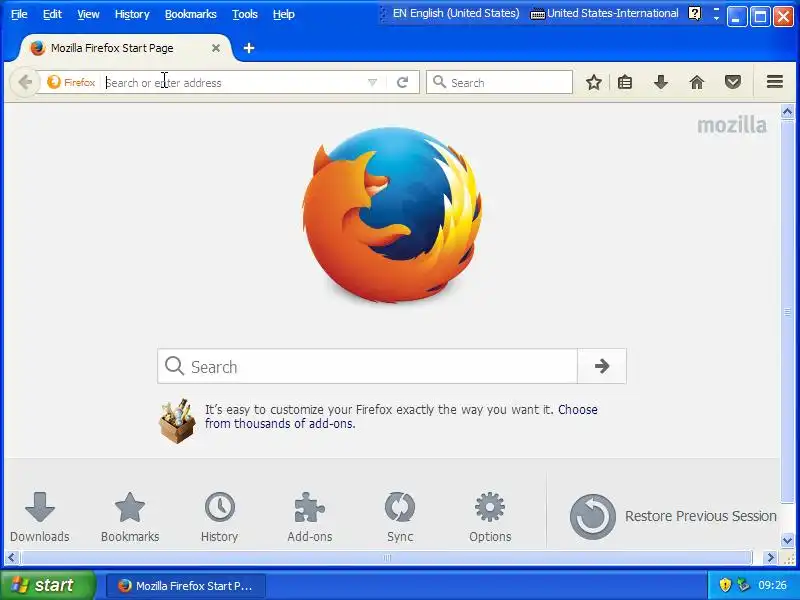Click the security shield tray icon
800x600 pixels.
pyautogui.click(x=724, y=585)
